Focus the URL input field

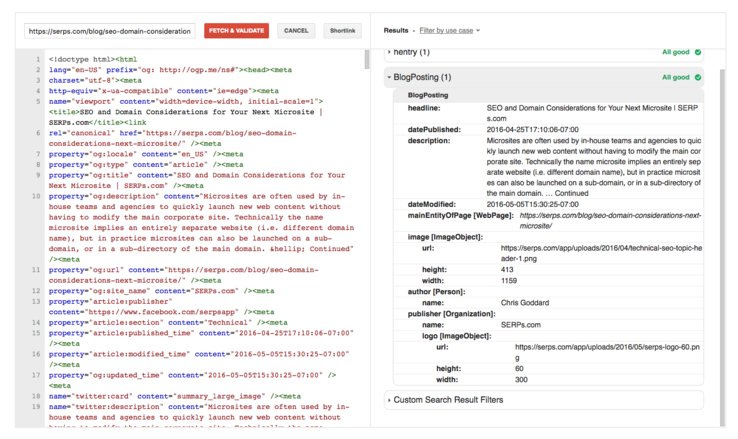click(x=110, y=31)
